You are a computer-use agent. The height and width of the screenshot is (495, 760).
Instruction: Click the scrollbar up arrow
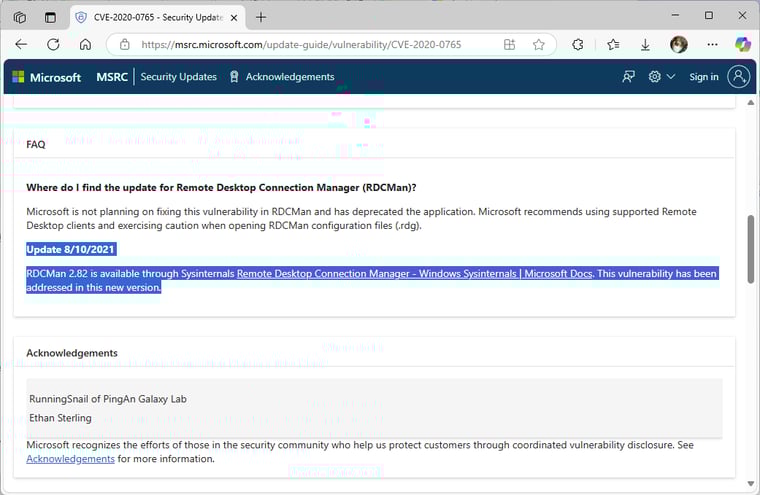click(750, 102)
